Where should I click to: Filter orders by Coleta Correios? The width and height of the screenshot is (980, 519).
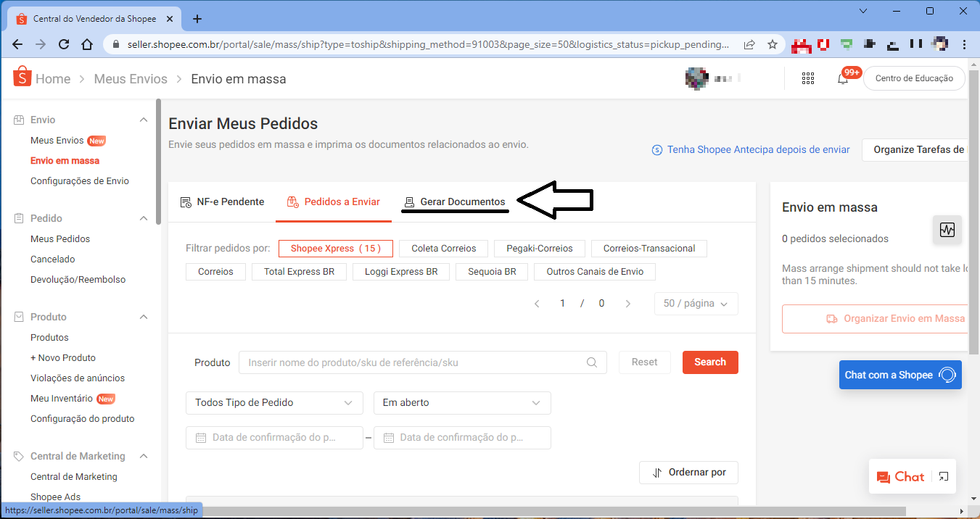click(444, 249)
